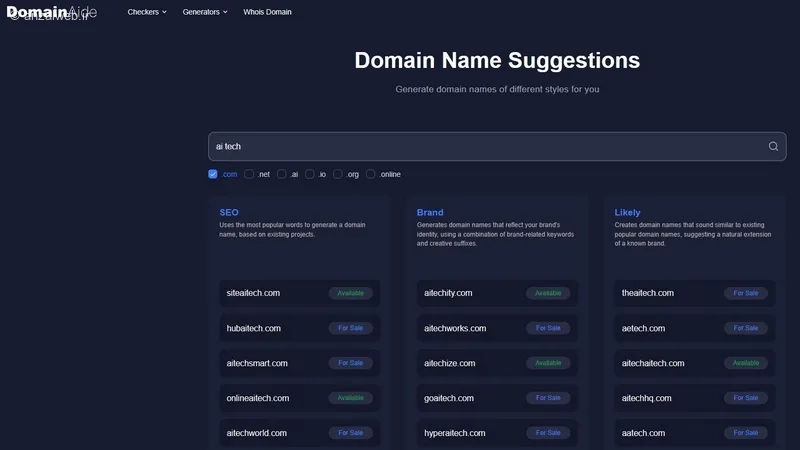Open hubaitech.com suggestion
The image size is (800, 450).
[254, 328]
